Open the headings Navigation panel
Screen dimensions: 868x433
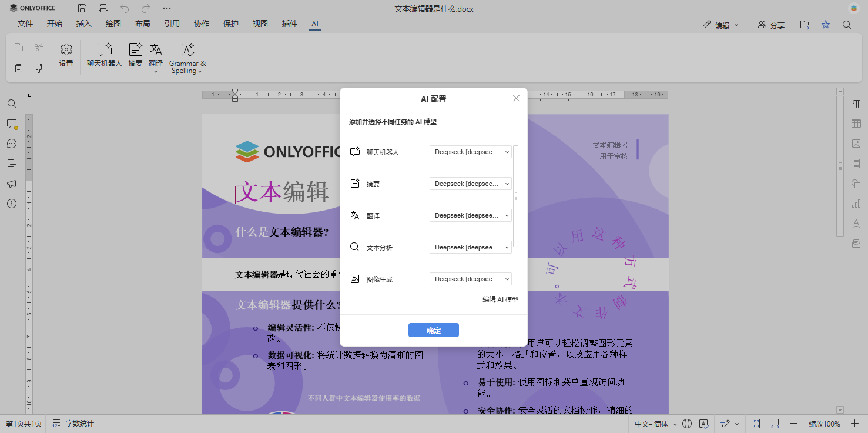(x=11, y=164)
